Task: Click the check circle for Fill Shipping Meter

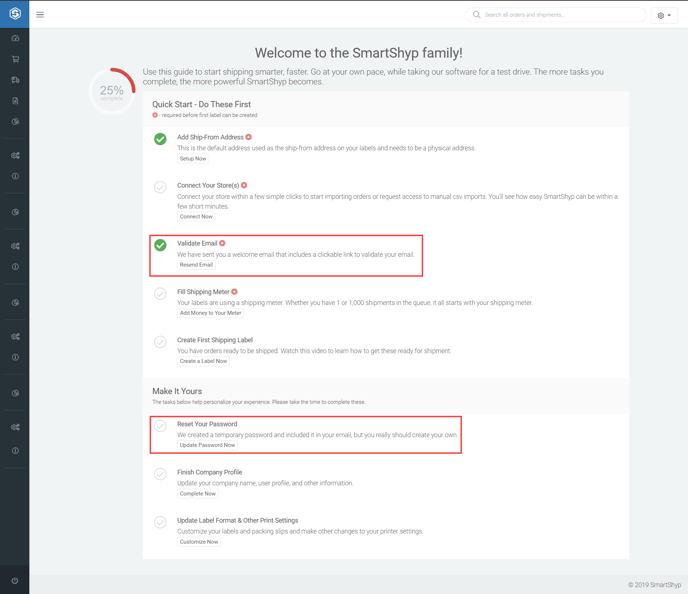Action: click(160, 293)
